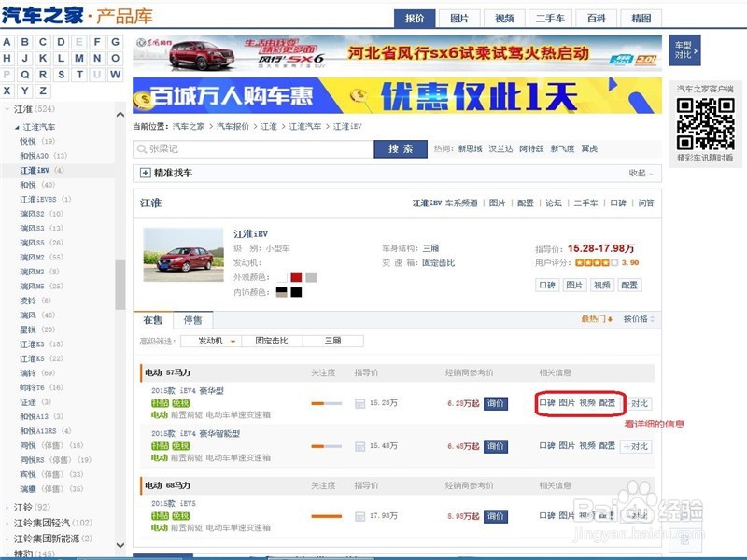Click the 江淮iEV car thumbnail
The height and width of the screenshot is (560, 747).
click(183, 255)
